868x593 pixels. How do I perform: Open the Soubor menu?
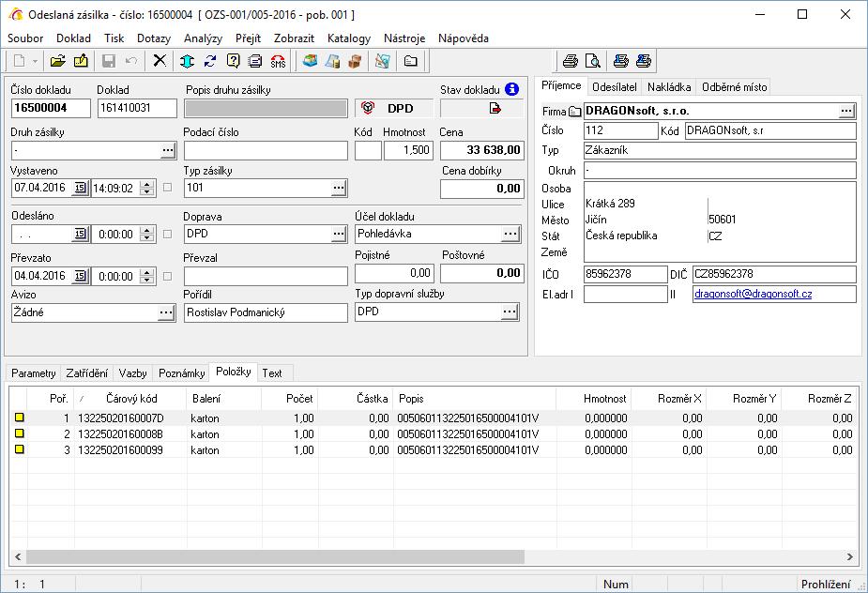coord(25,38)
